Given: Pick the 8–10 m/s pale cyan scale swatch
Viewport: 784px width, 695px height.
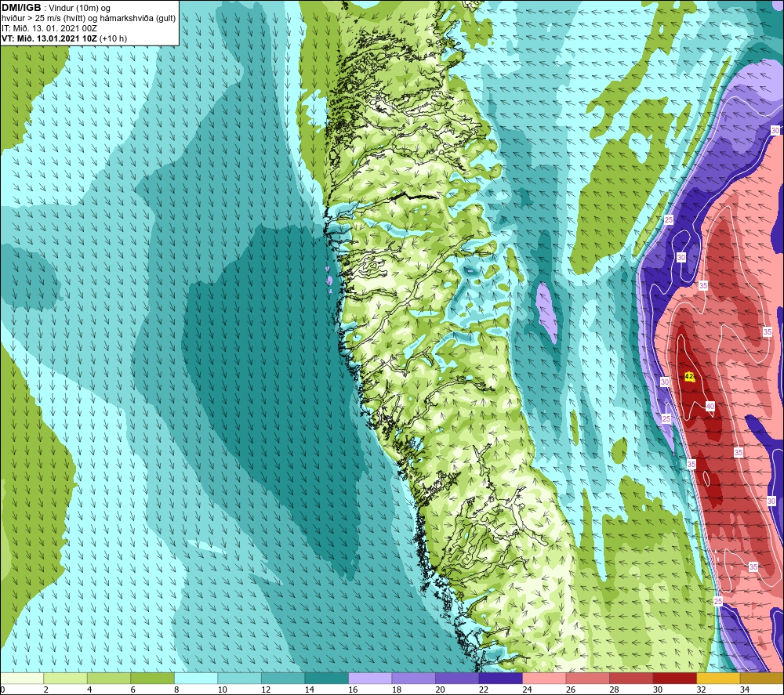Looking at the screenshot, I should click(x=196, y=678).
